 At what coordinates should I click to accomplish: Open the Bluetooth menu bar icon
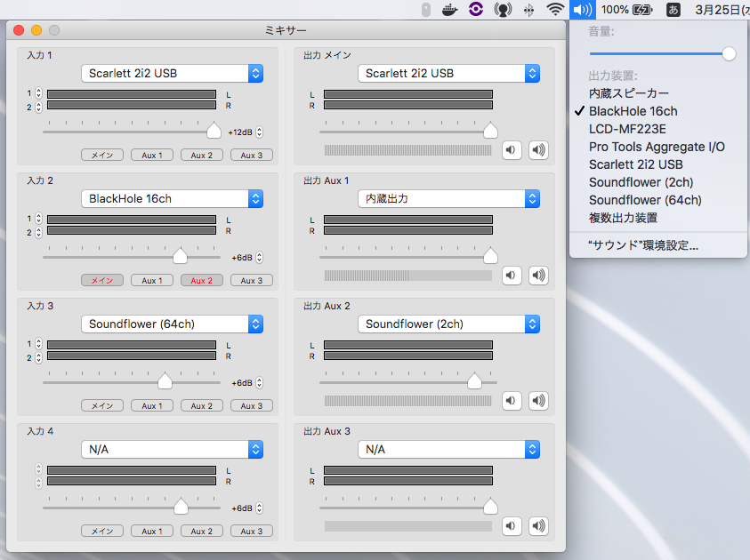coord(528,10)
